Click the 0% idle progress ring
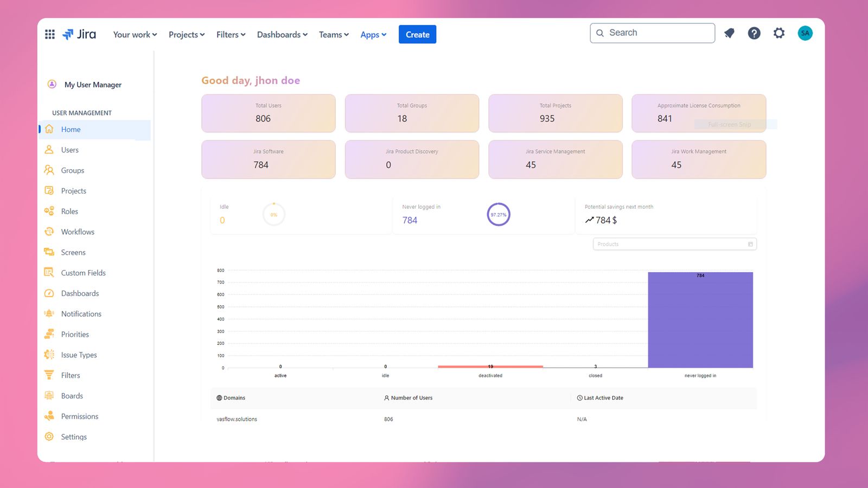 click(x=274, y=214)
